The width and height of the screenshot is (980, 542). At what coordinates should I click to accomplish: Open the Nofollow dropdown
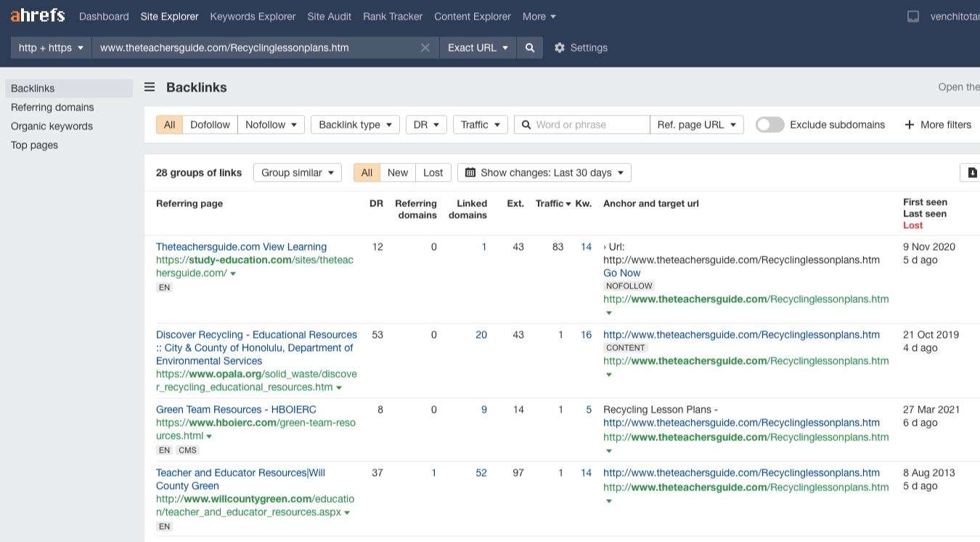point(271,125)
